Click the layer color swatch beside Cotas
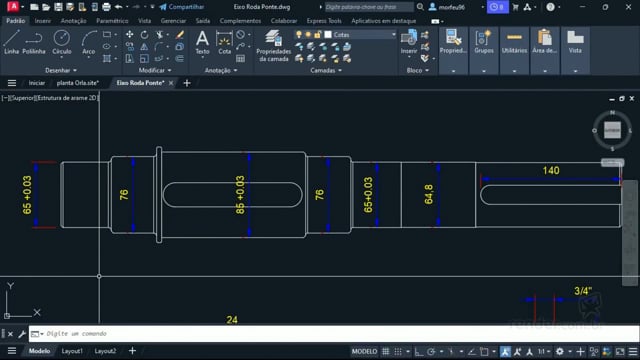The height and width of the screenshot is (360, 640). click(328, 35)
